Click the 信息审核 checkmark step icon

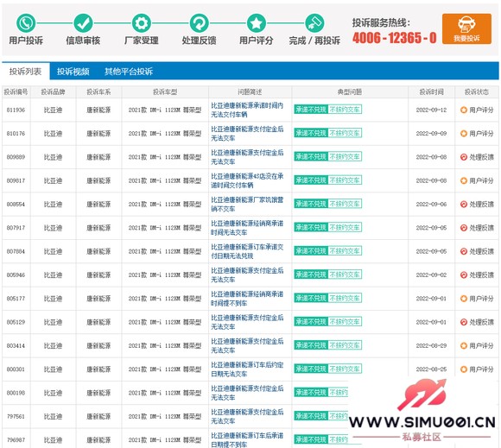83,23
